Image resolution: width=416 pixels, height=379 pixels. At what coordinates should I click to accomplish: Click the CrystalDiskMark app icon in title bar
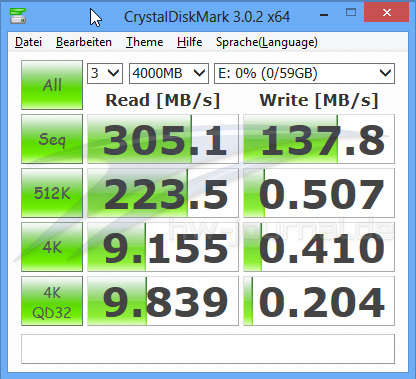18,16
